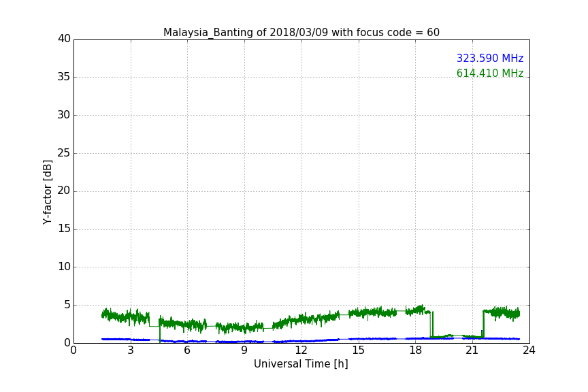The width and height of the screenshot is (588, 392).
Task: Select the green legend entry '614.410 MHz'
Action: (x=490, y=73)
